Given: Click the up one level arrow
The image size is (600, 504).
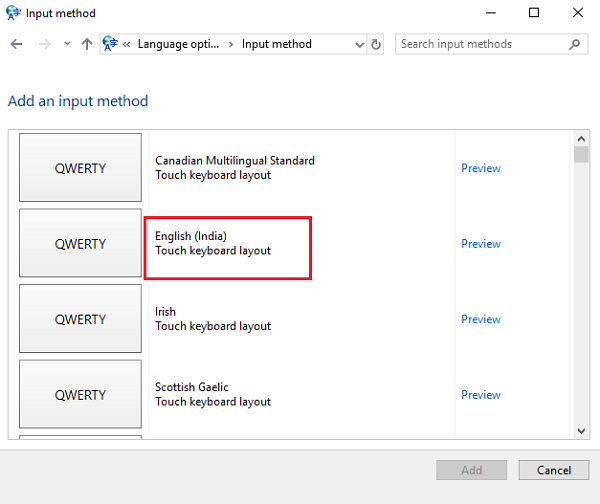Looking at the screenshot, I should tap(87, 44).
